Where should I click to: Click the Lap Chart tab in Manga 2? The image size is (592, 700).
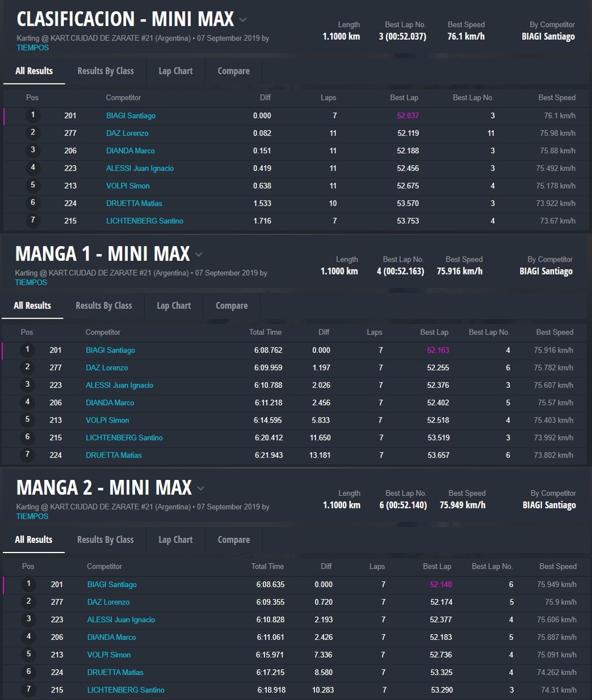point(175,540)
